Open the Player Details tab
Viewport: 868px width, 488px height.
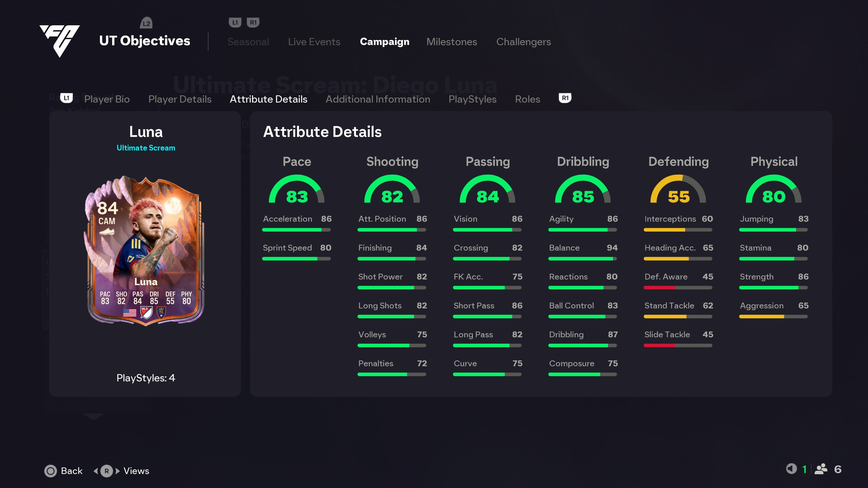180,99
